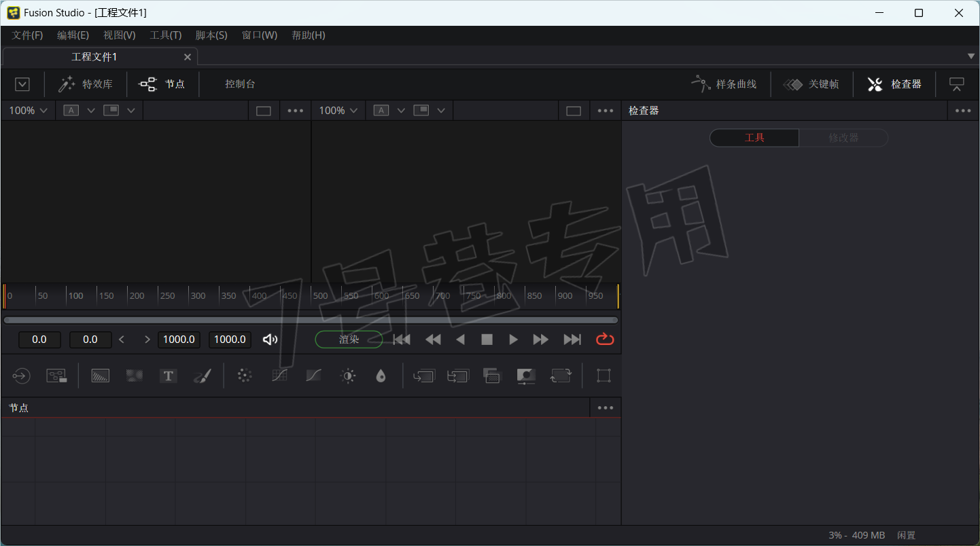Open the 视图(V) menu
The height and width of the screenshot is (546, 980).
[119, 35]
